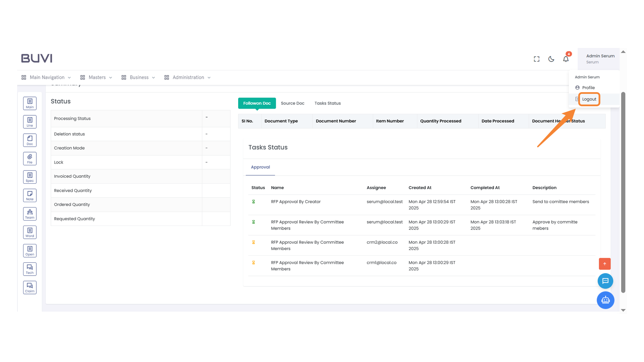Expand the Main Navigation menu
The height and width of the screenshot is (362, 644).
(x=47, y=77)
